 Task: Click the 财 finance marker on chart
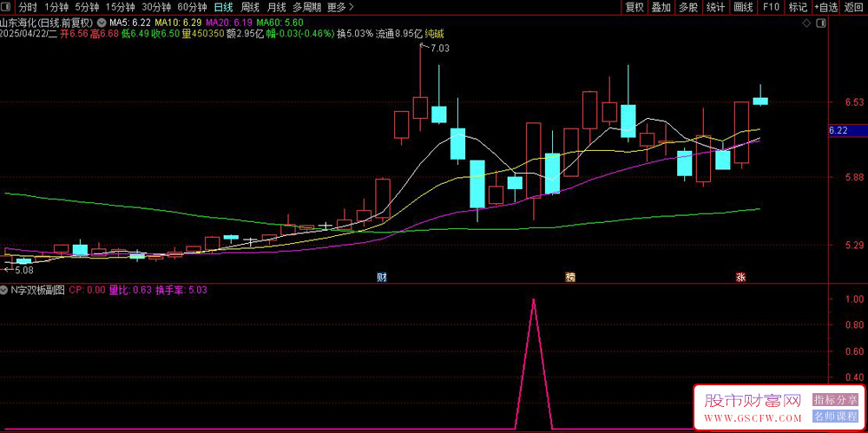point(381,277)
